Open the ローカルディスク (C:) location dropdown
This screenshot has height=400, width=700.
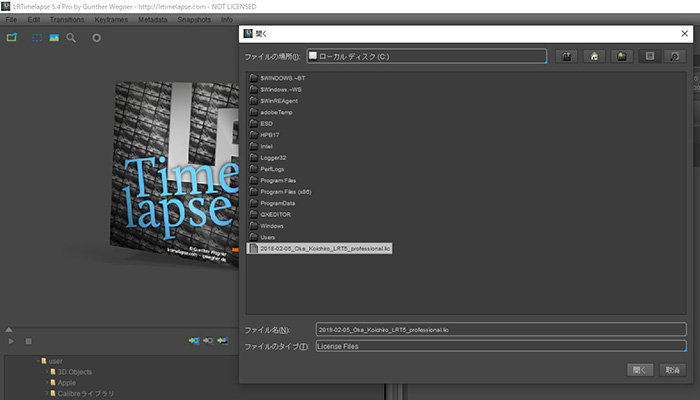coord(427,56)
